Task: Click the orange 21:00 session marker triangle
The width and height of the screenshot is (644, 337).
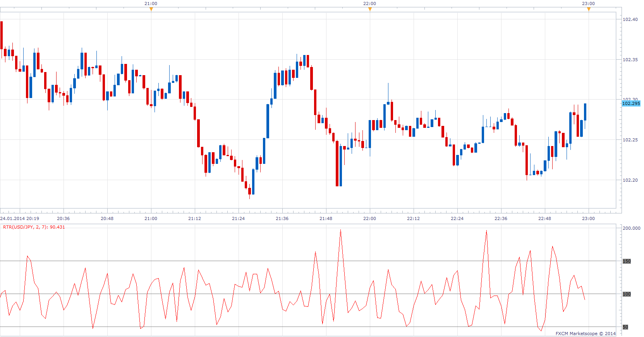Action: click(151, 9)
